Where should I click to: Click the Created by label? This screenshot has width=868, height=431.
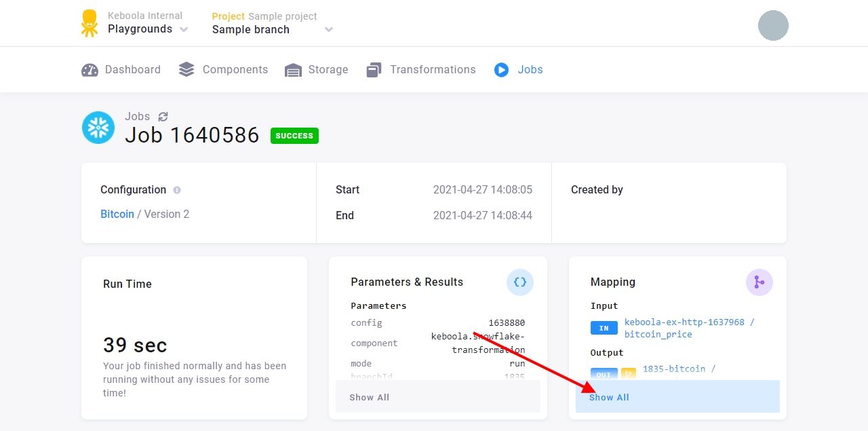pyautogui.click(x=597, y=189)
